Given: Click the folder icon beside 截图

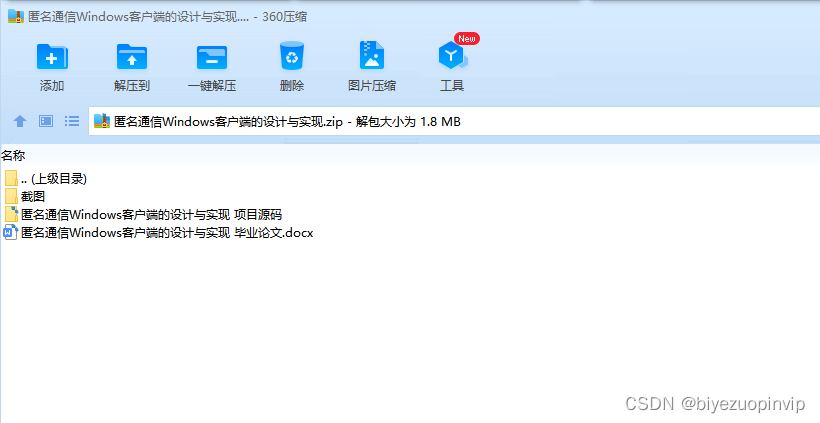Looking at the screenshot, I should click(x=11, y=197).
